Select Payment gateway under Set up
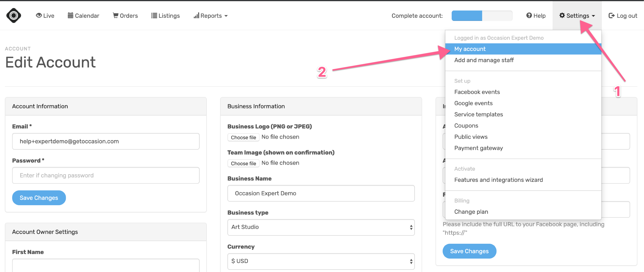 [478, 148]
